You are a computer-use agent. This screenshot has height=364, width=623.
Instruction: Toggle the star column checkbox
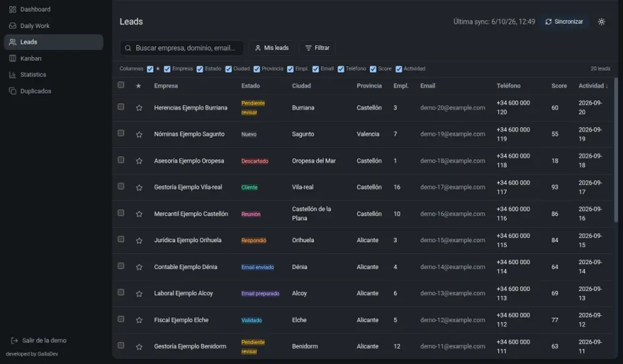click(150, 69)
